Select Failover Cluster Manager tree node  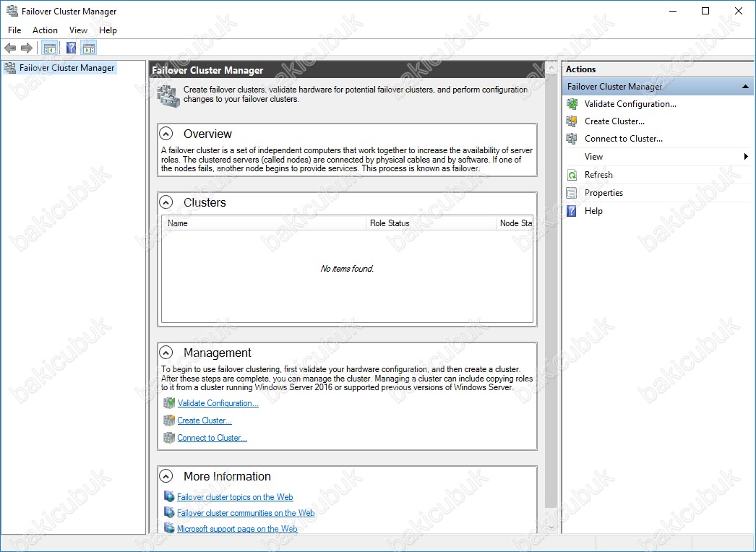pos(66,68)
